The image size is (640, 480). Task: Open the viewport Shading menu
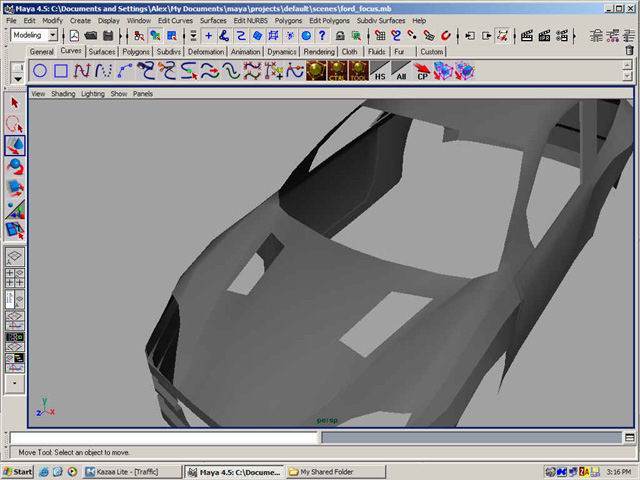click(63, 94)
